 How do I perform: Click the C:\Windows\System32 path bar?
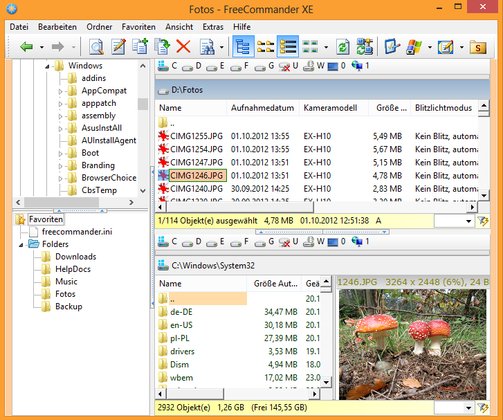(x=322, y=266)
